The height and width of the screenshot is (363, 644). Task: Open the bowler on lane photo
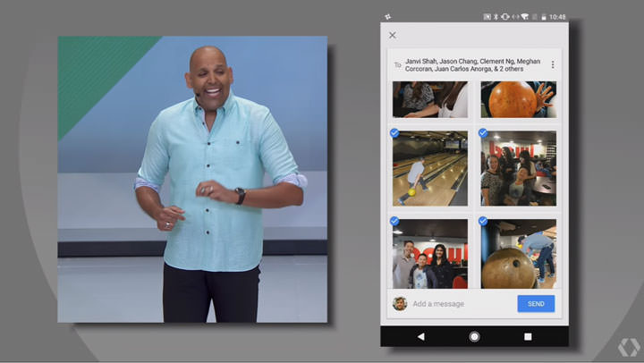click(430, 168)
